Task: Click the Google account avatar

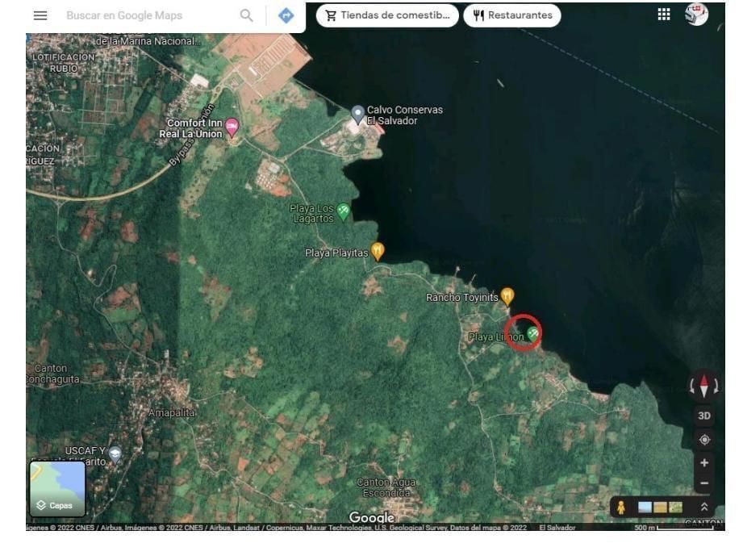Action: tap(695, 15)
